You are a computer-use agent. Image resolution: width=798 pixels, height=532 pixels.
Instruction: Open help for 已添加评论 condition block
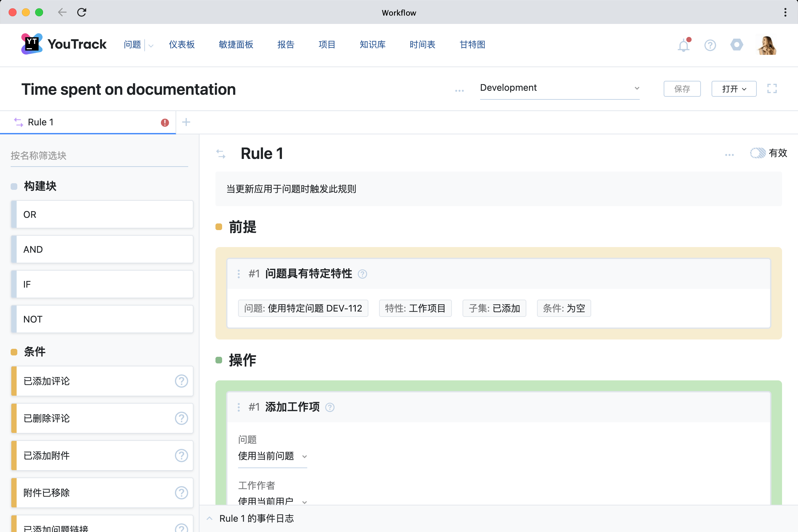point(182,381)
